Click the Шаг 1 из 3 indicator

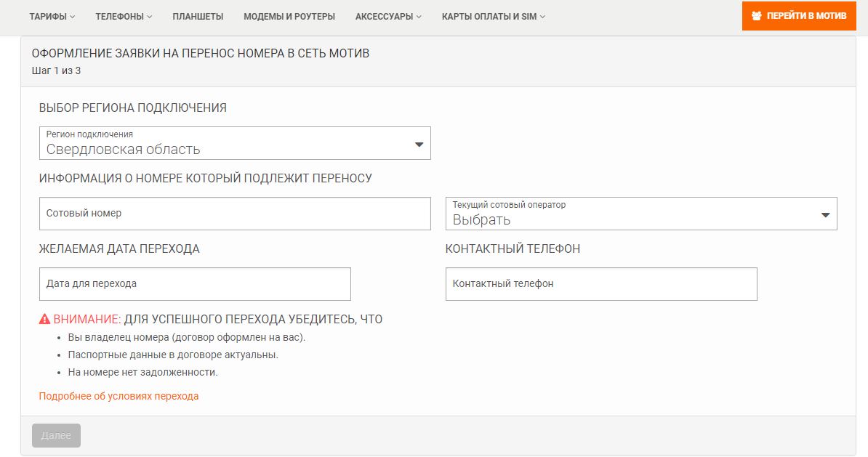point(56,70)
